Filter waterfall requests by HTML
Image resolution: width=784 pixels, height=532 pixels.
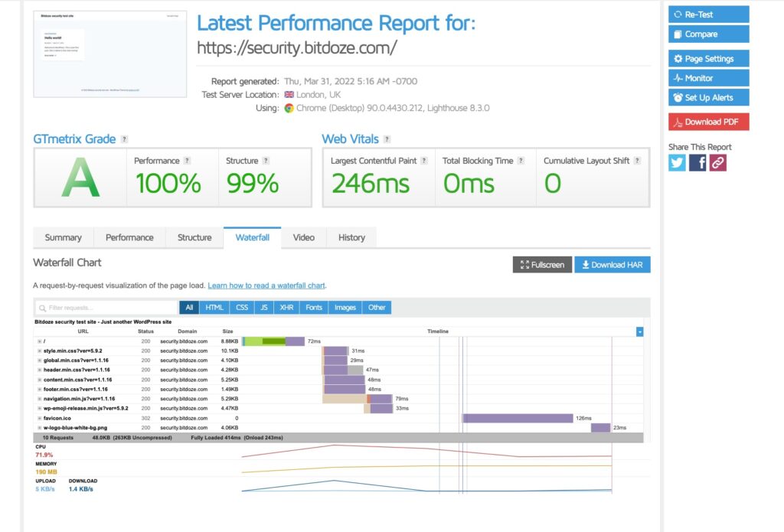[x=214, y=308]
